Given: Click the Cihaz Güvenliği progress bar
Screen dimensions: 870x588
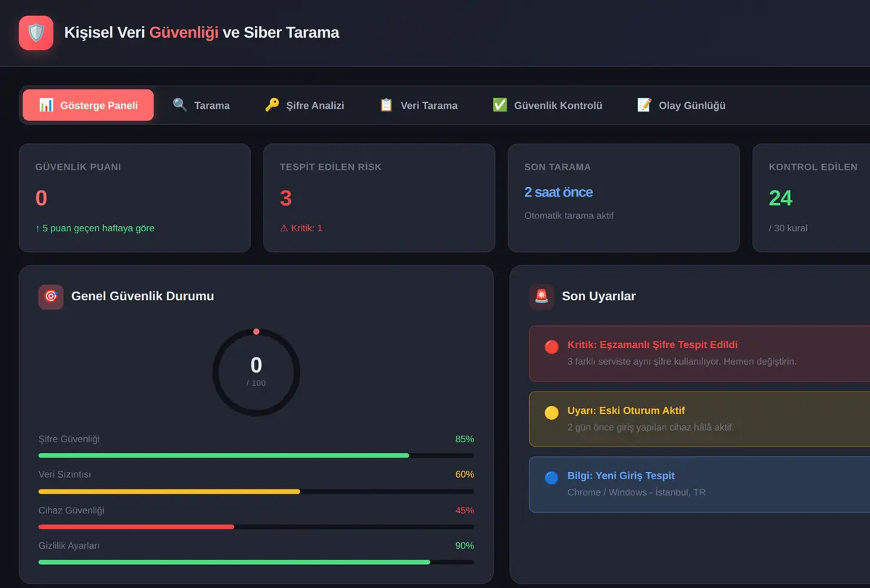Looking at the screenshot, I should point(256,526).
